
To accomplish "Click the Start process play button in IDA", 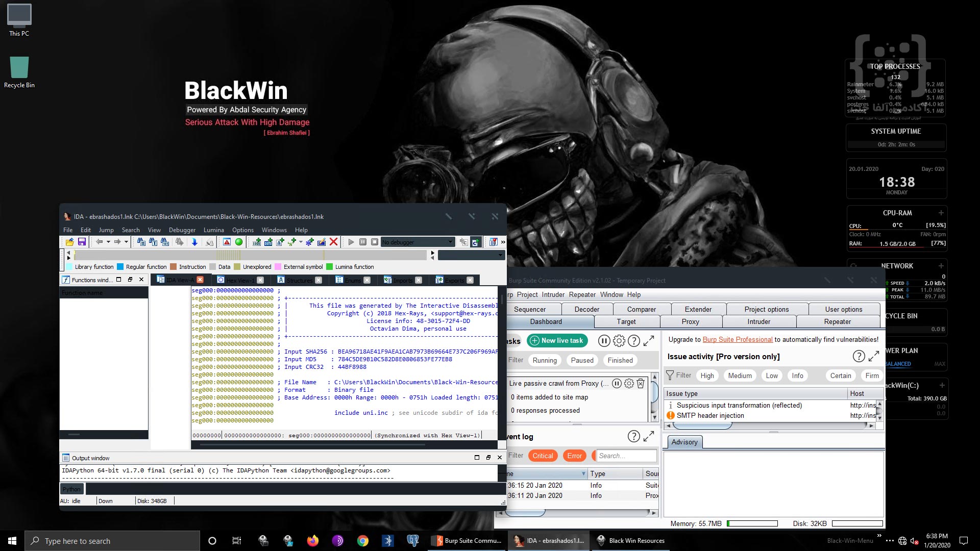I will point(351,242).
